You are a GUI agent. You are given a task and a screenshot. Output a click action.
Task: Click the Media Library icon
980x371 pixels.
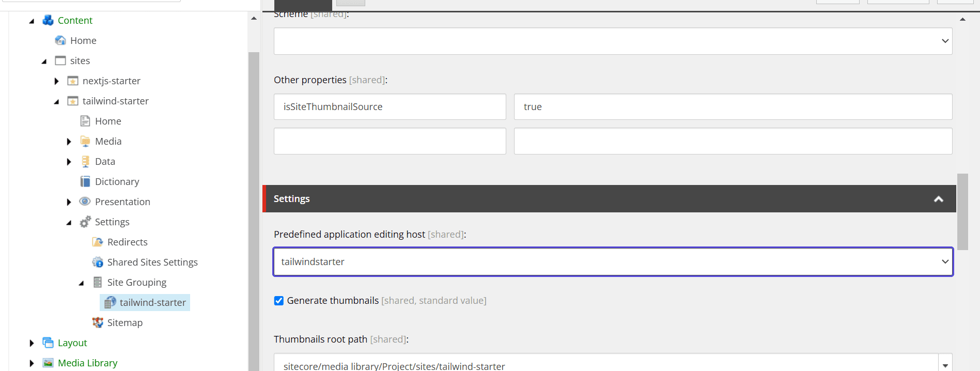coord(48,363)
